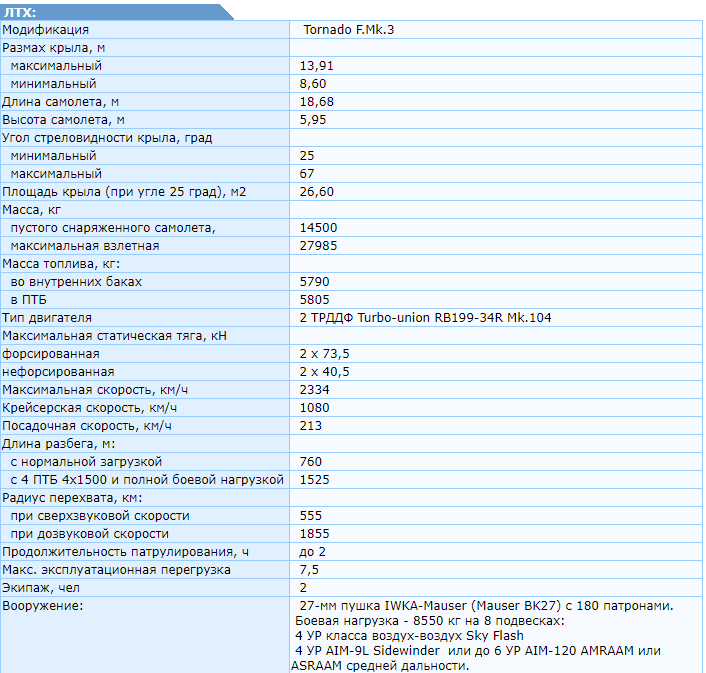Select empty weight value 14500
This screenshot has width=706, height=673.
pos(318,228)
